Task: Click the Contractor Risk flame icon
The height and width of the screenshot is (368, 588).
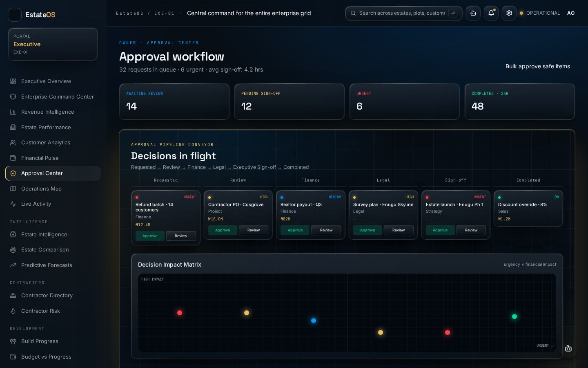Action: coord(13,311)
